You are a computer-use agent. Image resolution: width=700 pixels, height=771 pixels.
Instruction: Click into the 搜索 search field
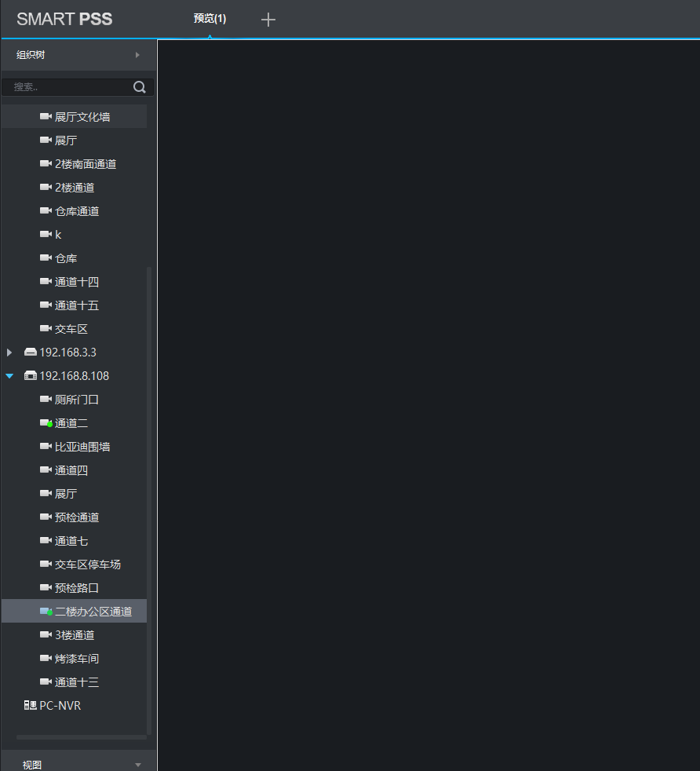click(69, 87)
